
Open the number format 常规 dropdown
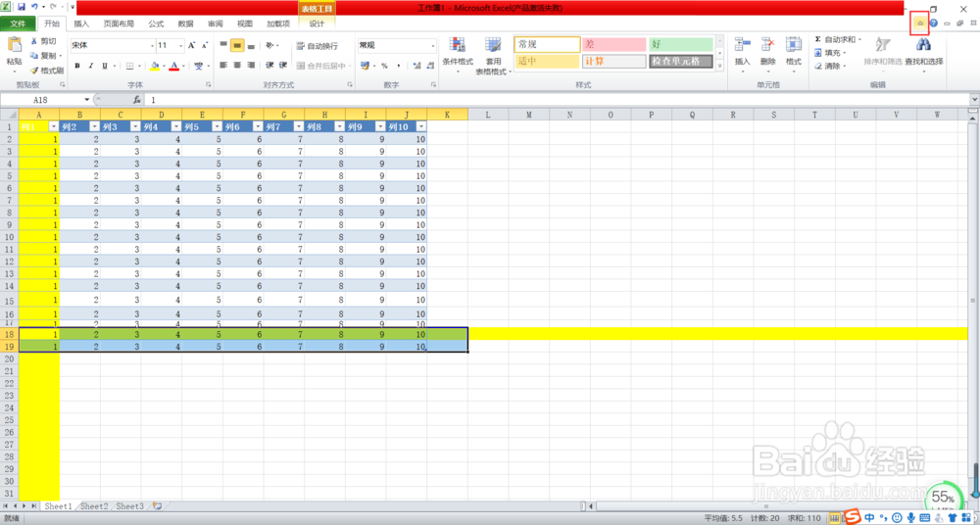[433, 46]
